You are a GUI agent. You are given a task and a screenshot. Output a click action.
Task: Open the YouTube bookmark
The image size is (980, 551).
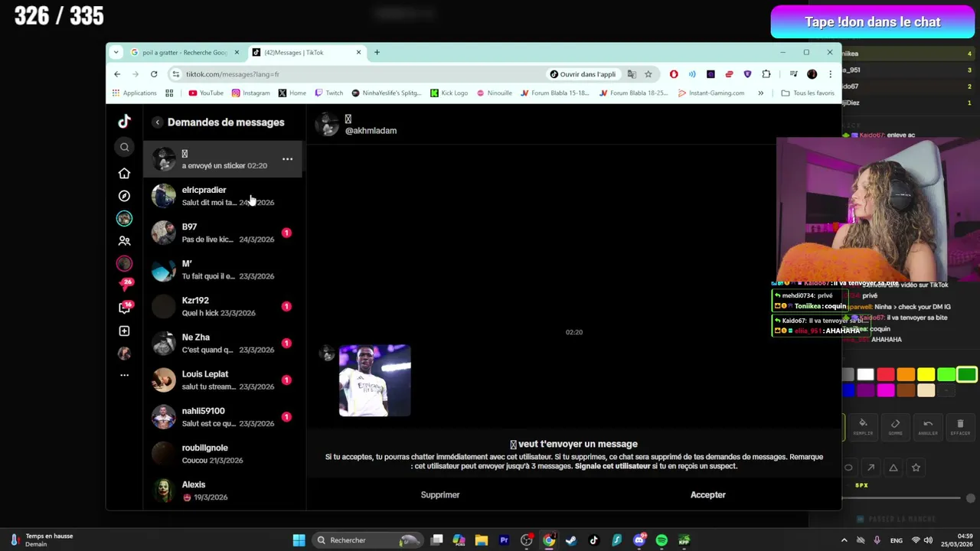point(206,93)
